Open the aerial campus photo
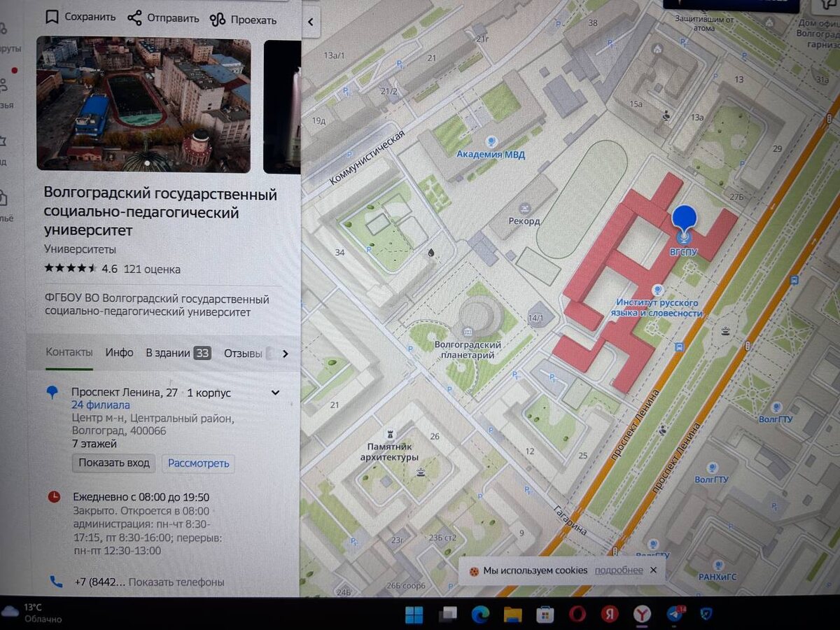840x630 pixels. tap(143, 104)
